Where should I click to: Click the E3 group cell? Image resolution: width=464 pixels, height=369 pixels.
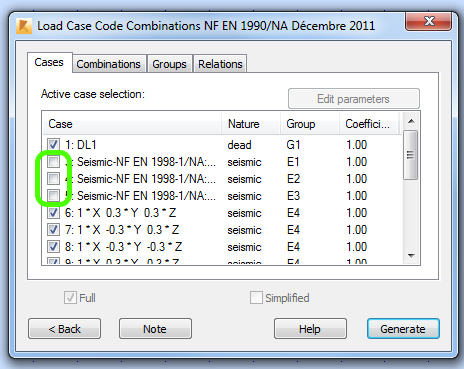[293, 196]
